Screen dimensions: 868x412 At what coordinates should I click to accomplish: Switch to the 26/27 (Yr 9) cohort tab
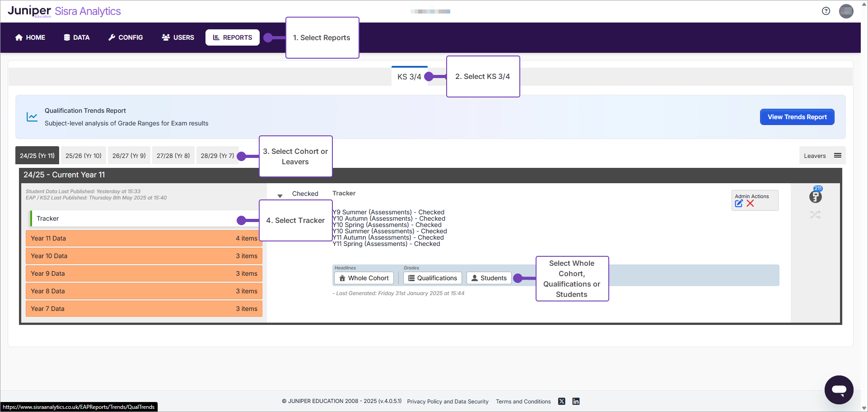pos(129,156)
